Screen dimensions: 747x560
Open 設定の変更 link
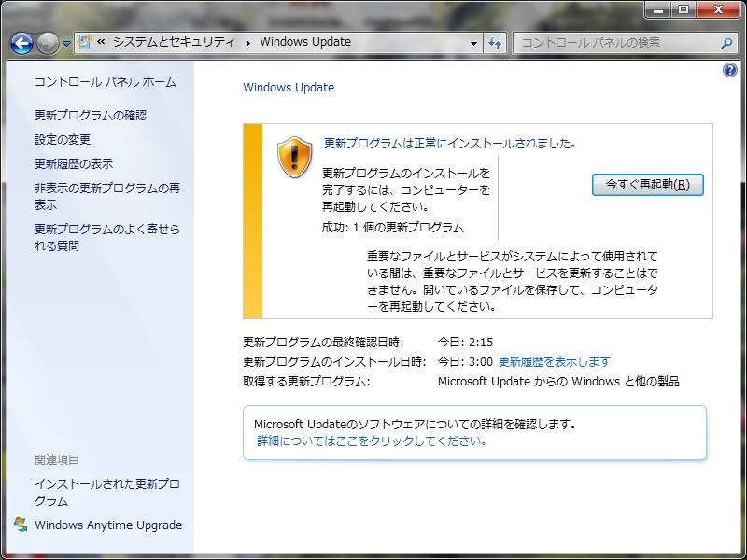(x=63, y=139)
